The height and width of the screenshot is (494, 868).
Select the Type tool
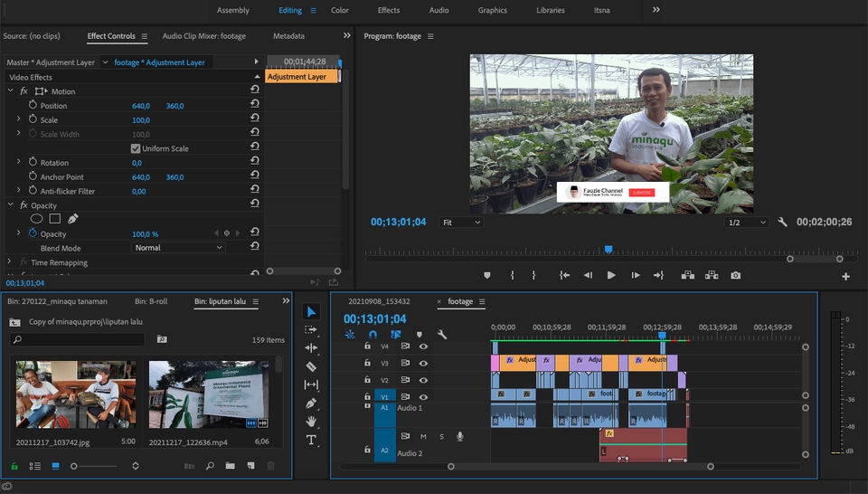[x=311, y=441]
